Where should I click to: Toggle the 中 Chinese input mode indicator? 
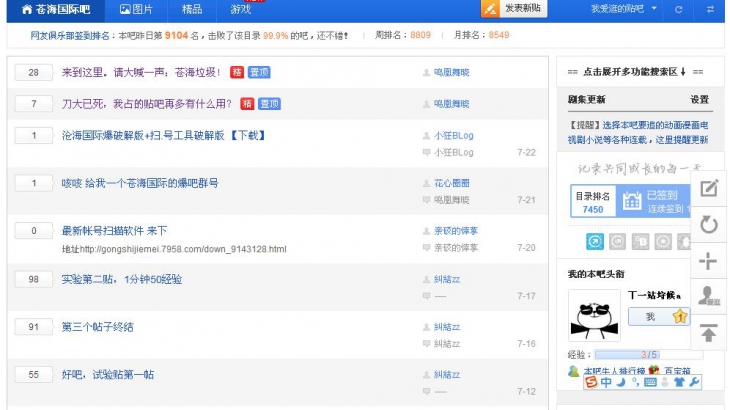coord(607,382)
